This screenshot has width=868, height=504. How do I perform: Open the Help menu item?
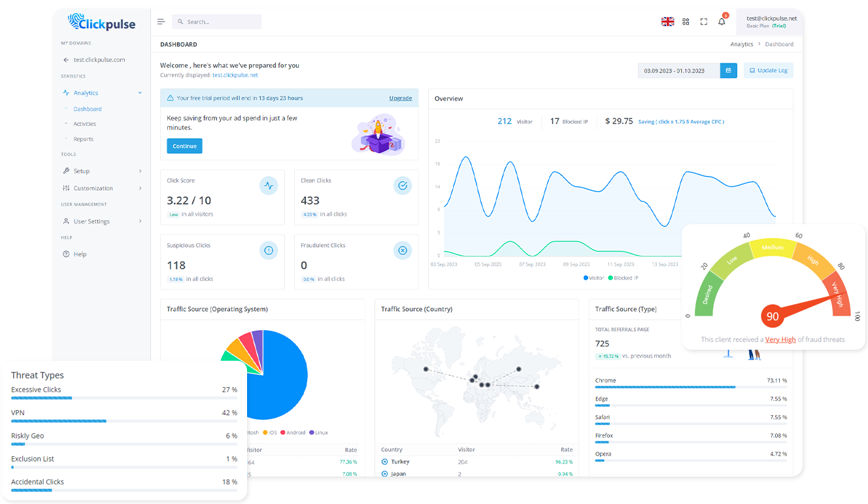pos(80,254)
